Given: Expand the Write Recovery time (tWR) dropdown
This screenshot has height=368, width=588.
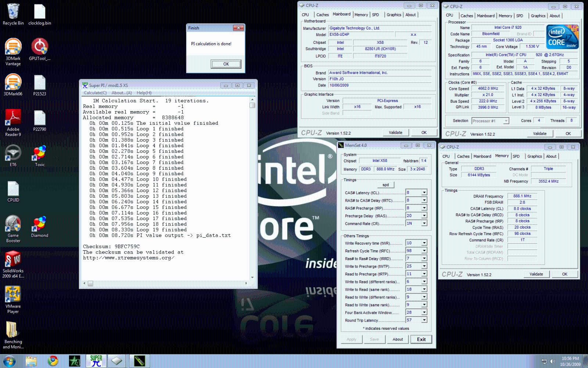Looking at the screenshot, I should 424,243.
